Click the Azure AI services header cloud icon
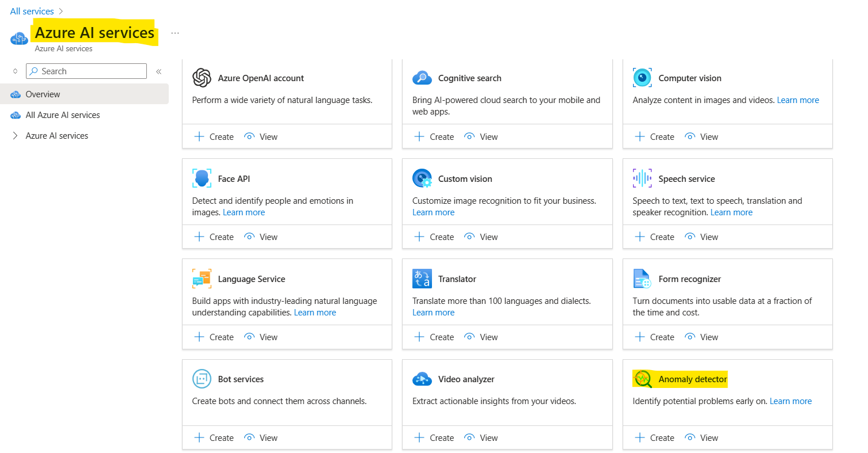The height and width of the screenshot is (453, 868). (19, 39)
